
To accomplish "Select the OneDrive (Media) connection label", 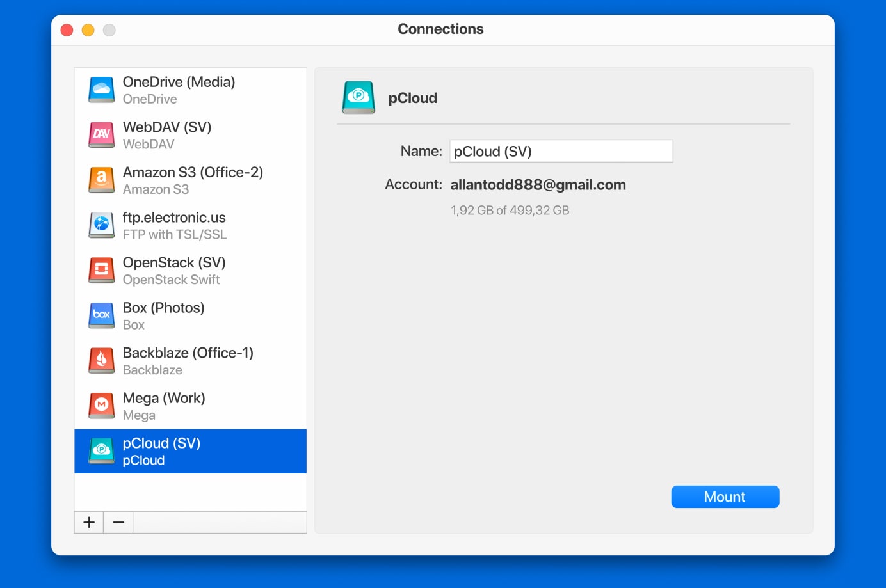I will (179, 82).
